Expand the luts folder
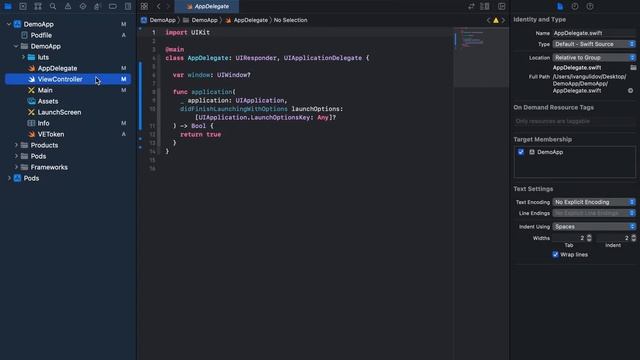Viewport: 640px width, 360px height. (x=23, y=57)
